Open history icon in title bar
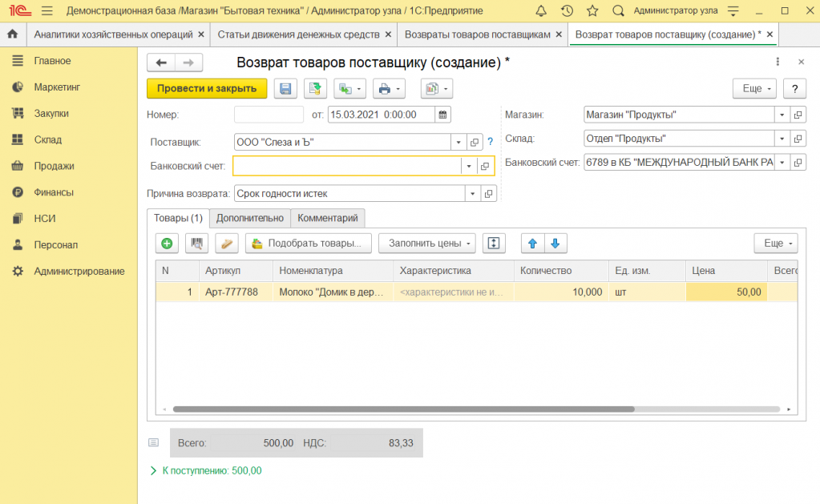Screen dimensions: 820x504 coord(567,11)
